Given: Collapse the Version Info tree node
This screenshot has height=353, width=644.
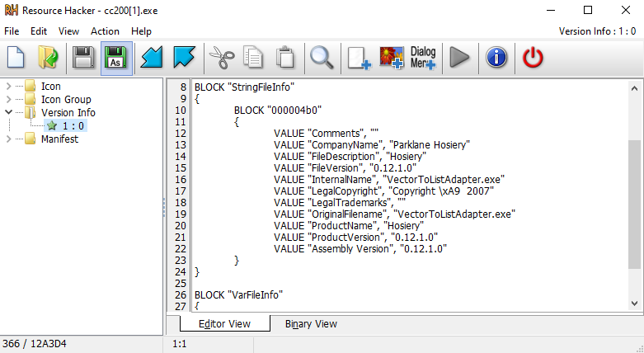Looking at the screenshot, I should [x=8, y=112].
